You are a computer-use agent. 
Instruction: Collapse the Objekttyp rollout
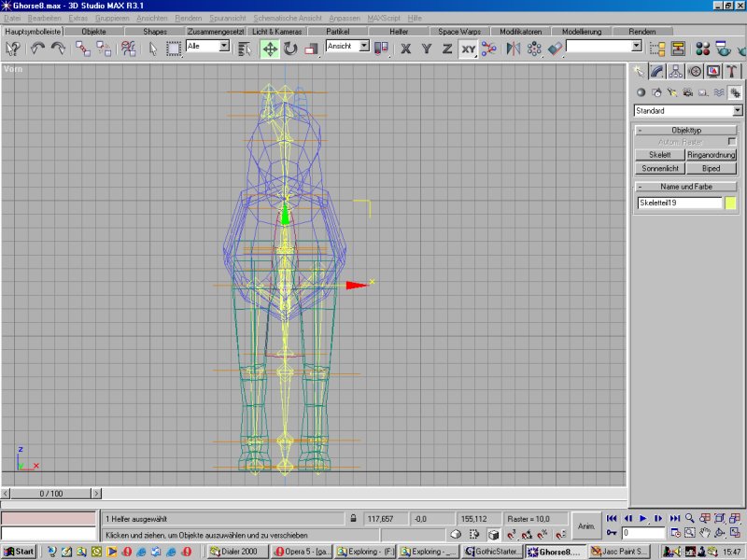tap(686, 131)
